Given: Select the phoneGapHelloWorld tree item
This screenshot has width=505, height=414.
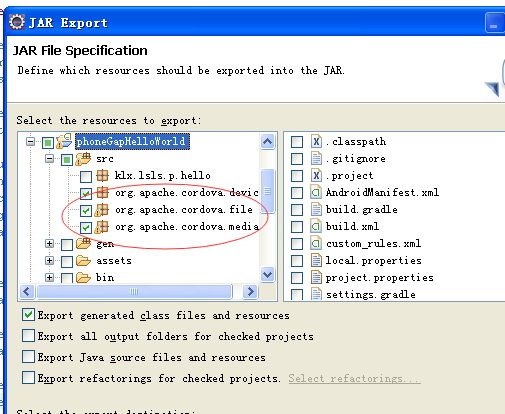Looking at the screenshot, I should point(132,141).
